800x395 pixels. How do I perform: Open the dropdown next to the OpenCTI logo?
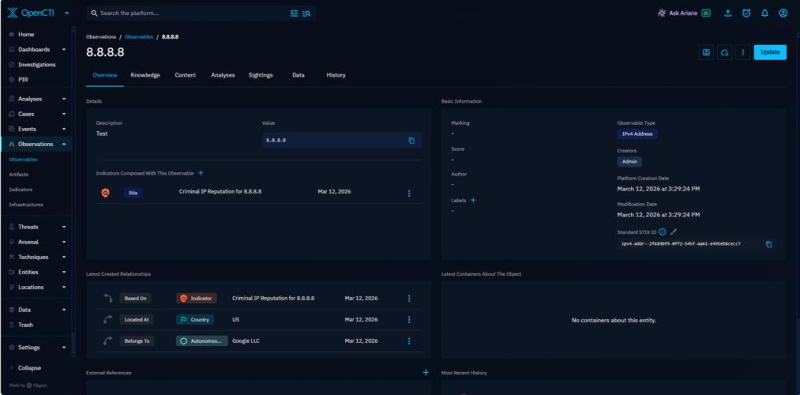67,13
